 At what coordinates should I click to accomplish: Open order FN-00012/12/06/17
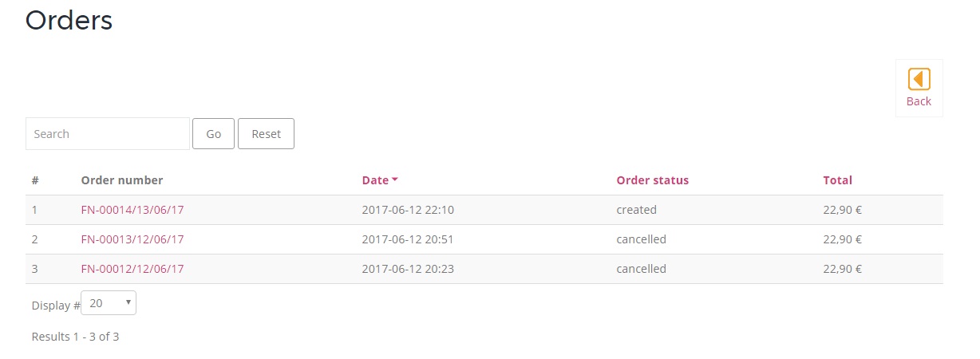132,269
